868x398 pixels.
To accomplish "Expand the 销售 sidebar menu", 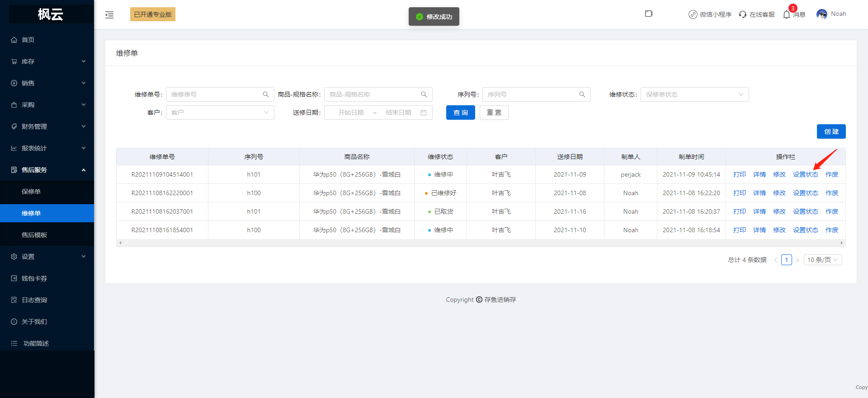I will point(47,83).
